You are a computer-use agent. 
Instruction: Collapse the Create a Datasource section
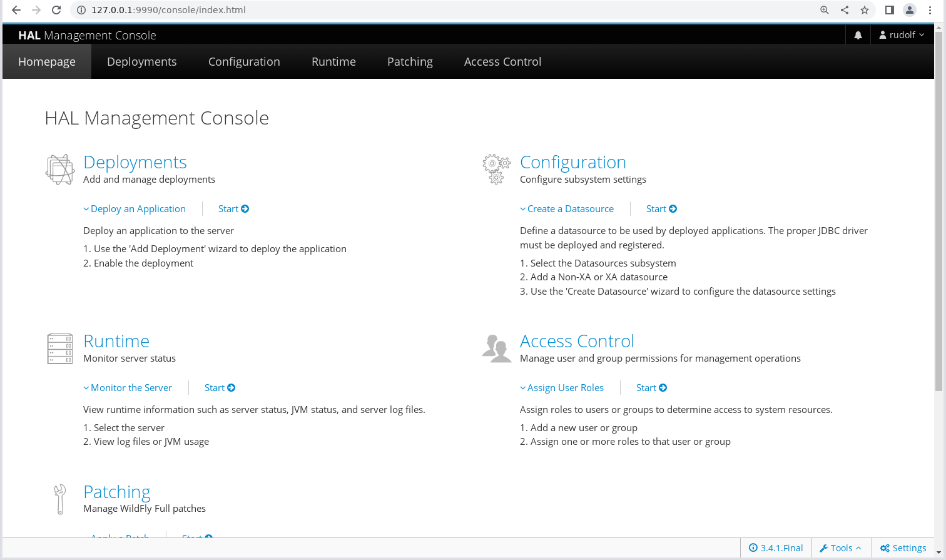[567, 209]
